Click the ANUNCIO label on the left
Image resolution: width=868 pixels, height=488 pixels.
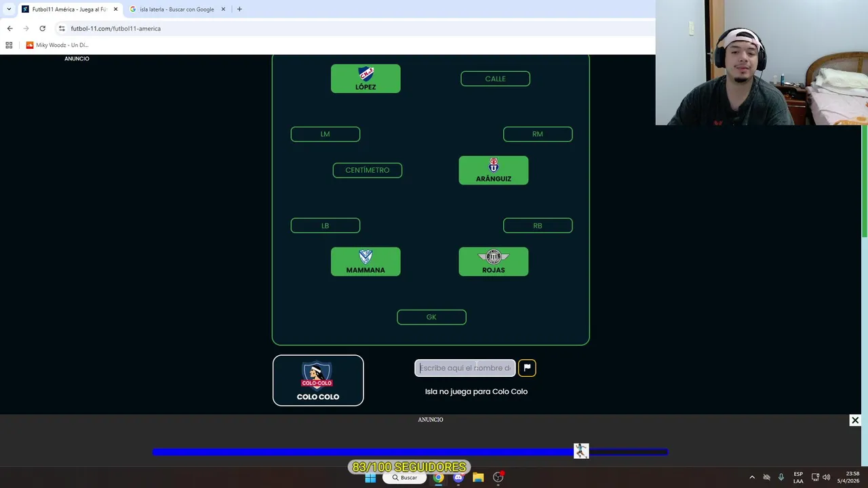(x=77, y=59)
